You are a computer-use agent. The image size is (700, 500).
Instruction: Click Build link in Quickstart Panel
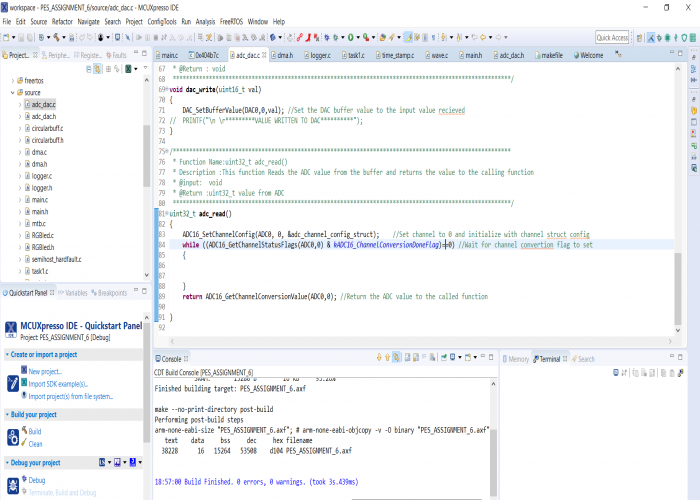pos(35,432)
